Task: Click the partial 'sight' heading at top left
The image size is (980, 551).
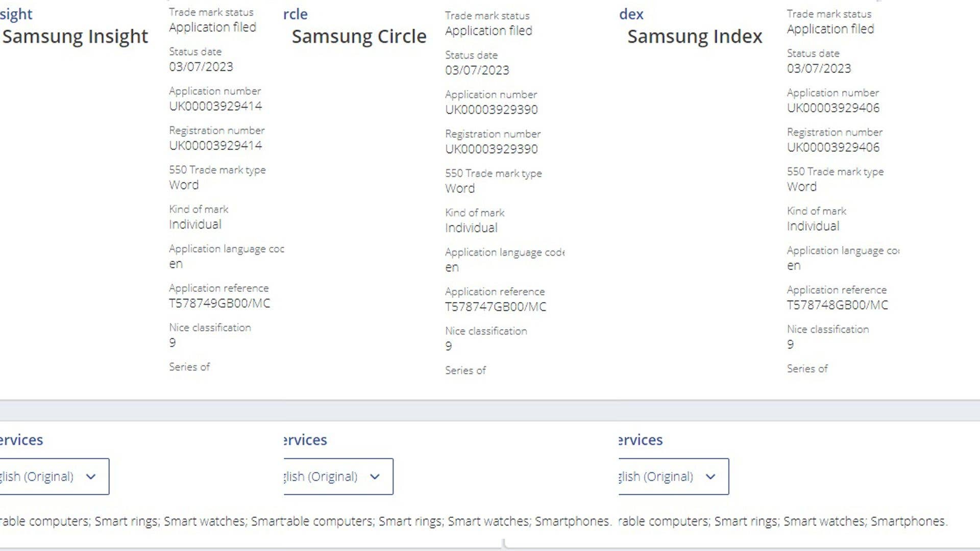Action: [16, 14]
